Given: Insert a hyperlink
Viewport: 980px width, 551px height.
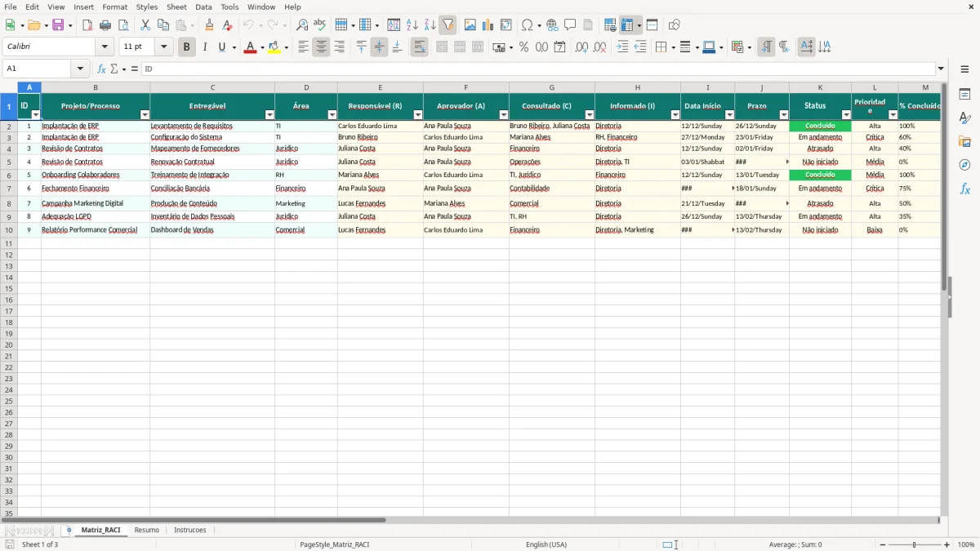Looking at the screenshot, I should [552, 25].
